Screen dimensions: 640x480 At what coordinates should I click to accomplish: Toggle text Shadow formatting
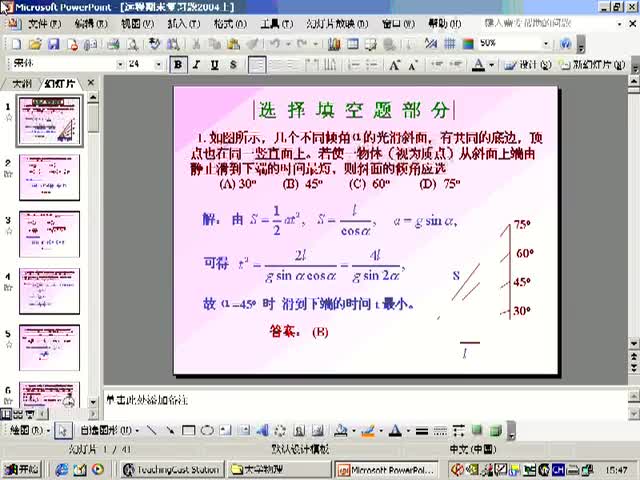233,64
